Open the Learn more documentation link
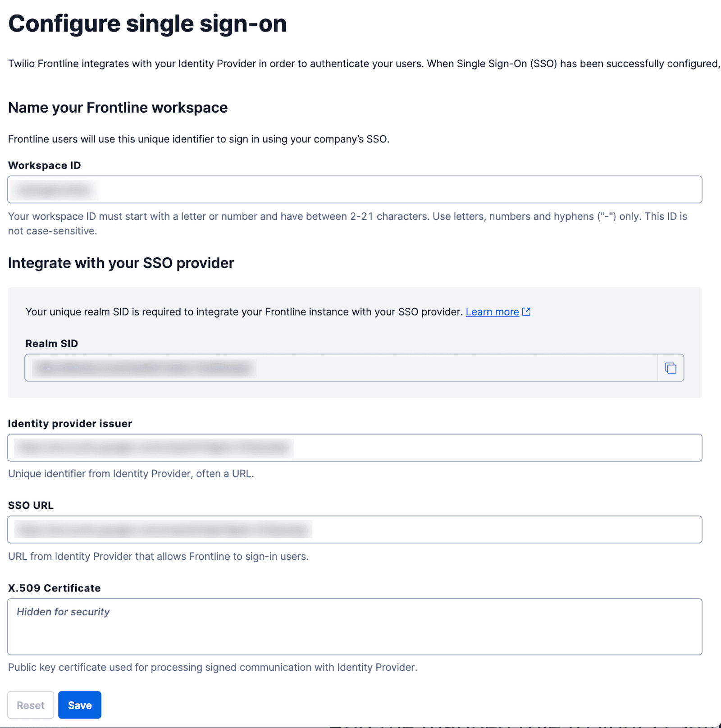This screenshot has width=721, height=728. 492,311
